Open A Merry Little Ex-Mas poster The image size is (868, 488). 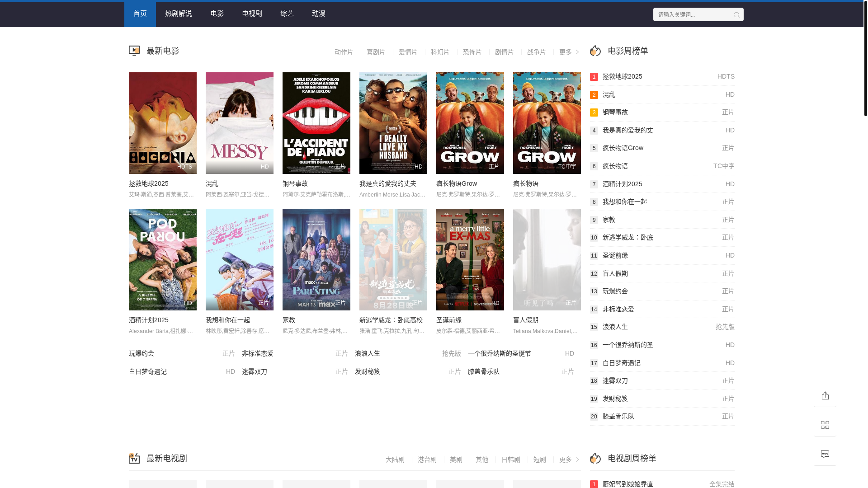point(470,259)
